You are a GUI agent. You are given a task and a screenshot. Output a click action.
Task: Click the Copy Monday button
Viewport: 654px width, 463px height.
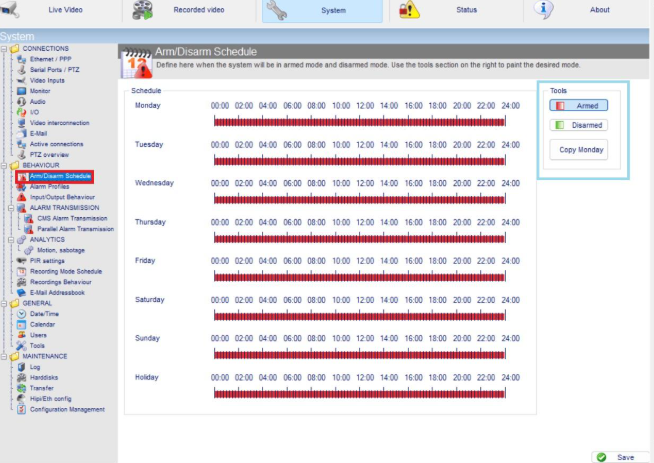(579, 150)
